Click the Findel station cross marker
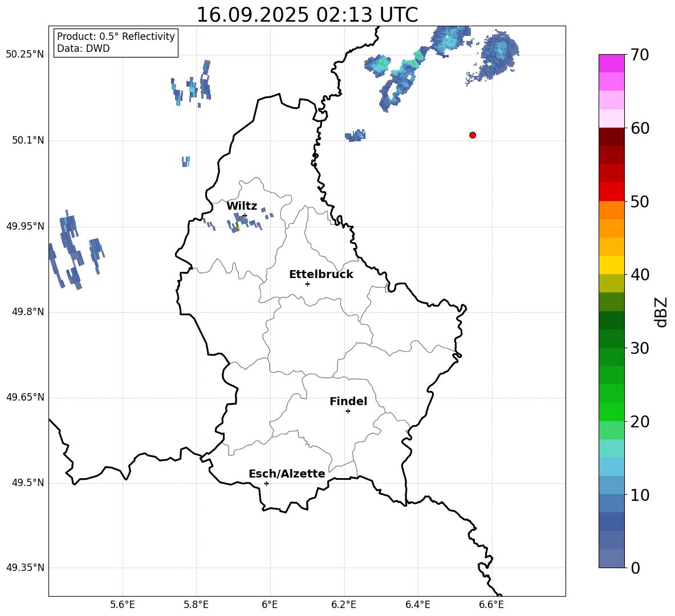This screenshot has width=675, height=616. (x=348, y=411)
